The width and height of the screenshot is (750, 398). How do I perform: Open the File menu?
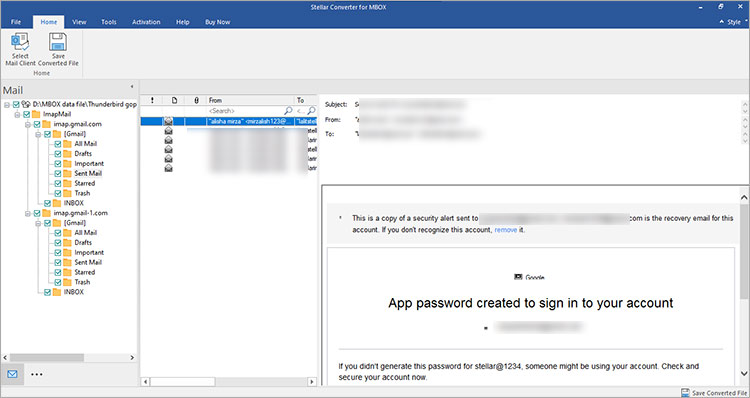[16, 22]
